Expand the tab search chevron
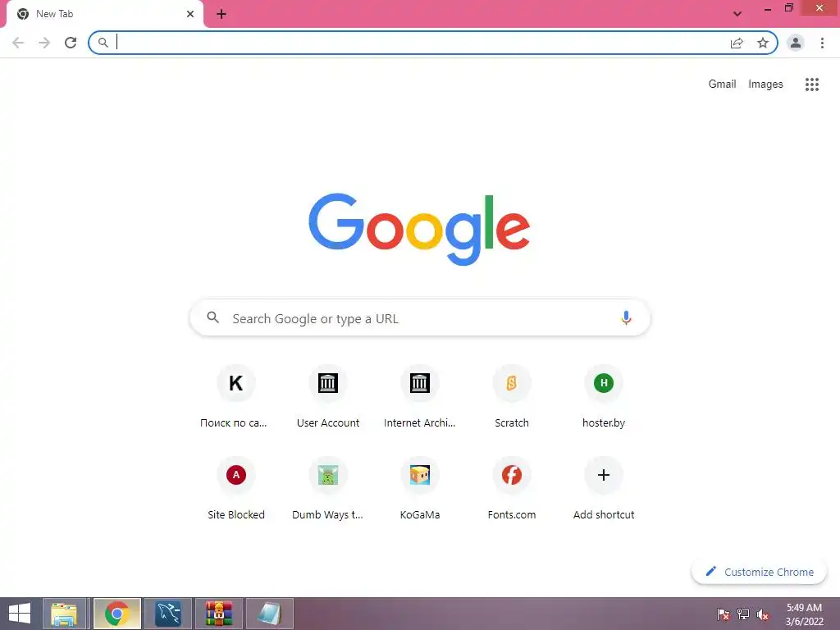 coord(737,14)
